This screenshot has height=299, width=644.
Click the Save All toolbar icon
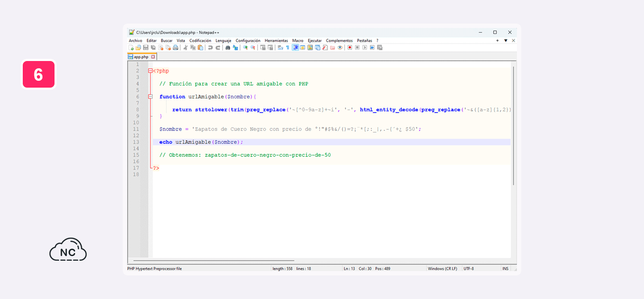153,48
